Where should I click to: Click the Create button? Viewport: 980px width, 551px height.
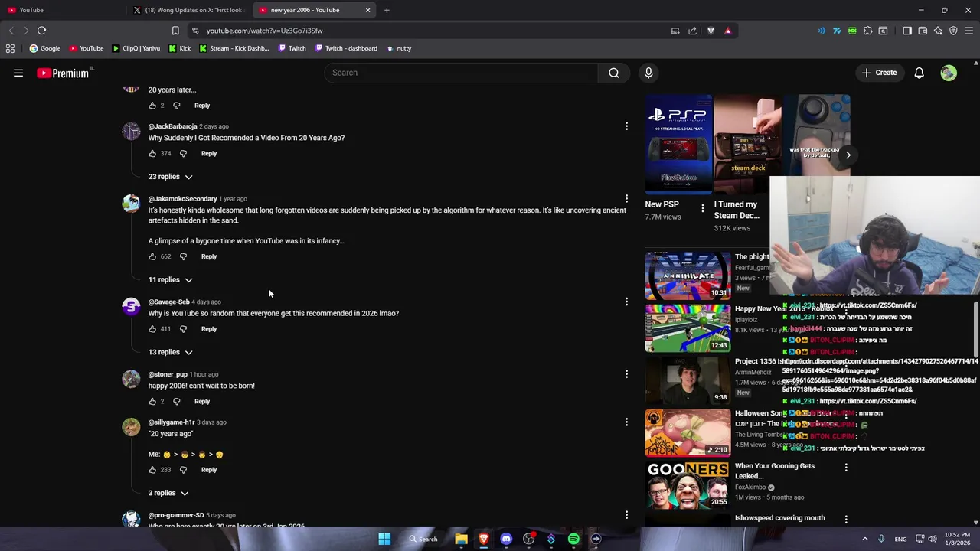[x=879, y=73]
